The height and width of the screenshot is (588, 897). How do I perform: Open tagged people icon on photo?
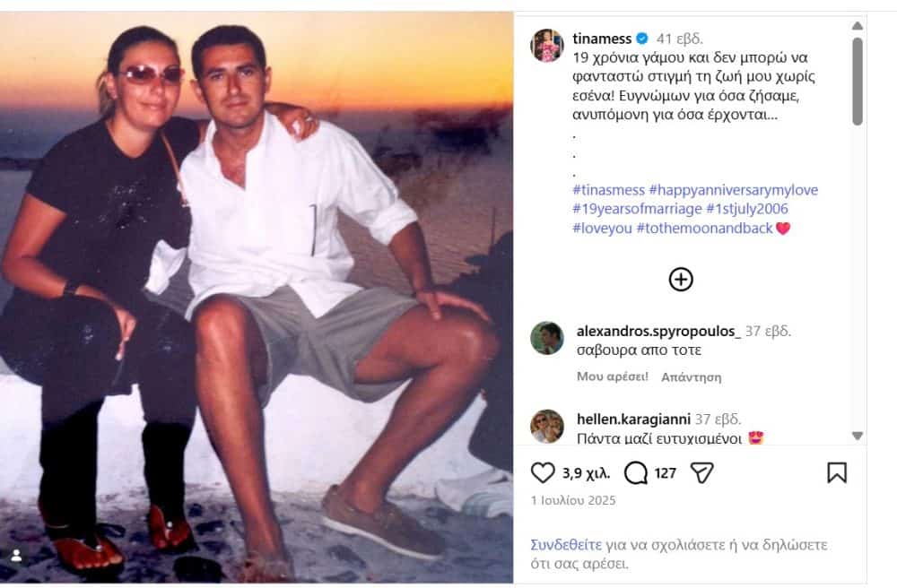[16, 556]
